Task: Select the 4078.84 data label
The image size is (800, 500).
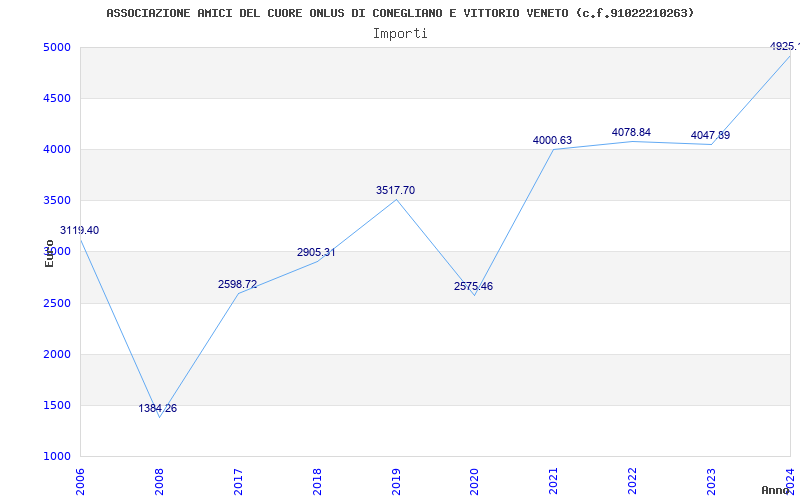Action: pos(631,132)
